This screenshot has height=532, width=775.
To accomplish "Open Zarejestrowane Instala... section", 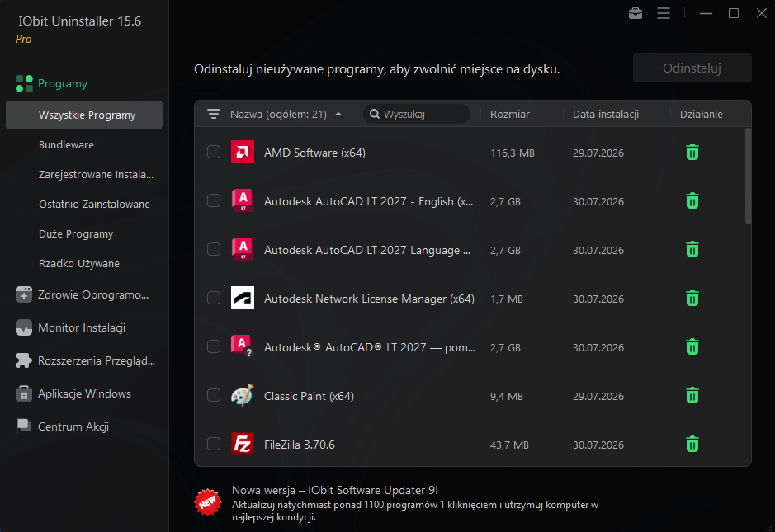I will 96,174.
